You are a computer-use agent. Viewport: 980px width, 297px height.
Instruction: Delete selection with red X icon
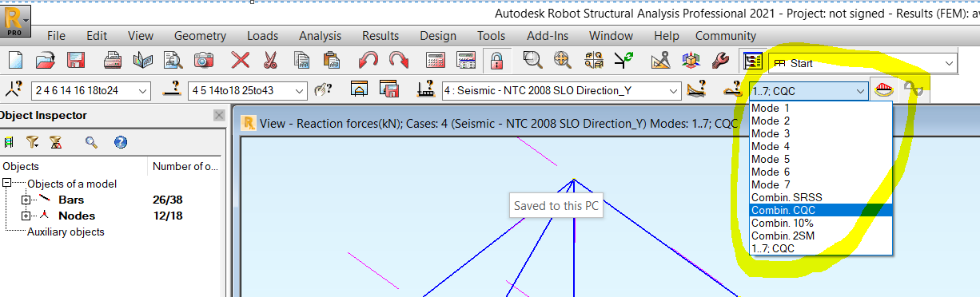pos(240,61)
